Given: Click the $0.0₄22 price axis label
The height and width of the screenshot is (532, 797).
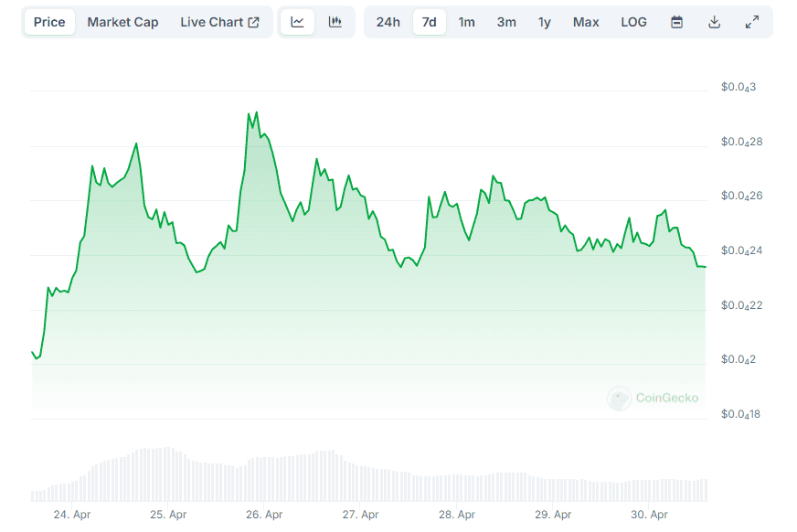Looking at the screenshot, I should 741,305.
